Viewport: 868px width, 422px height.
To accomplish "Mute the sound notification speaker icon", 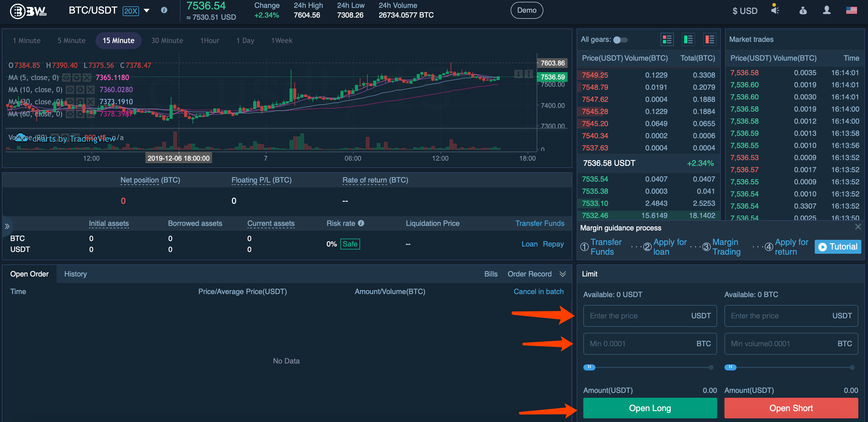I will (775, 10).
